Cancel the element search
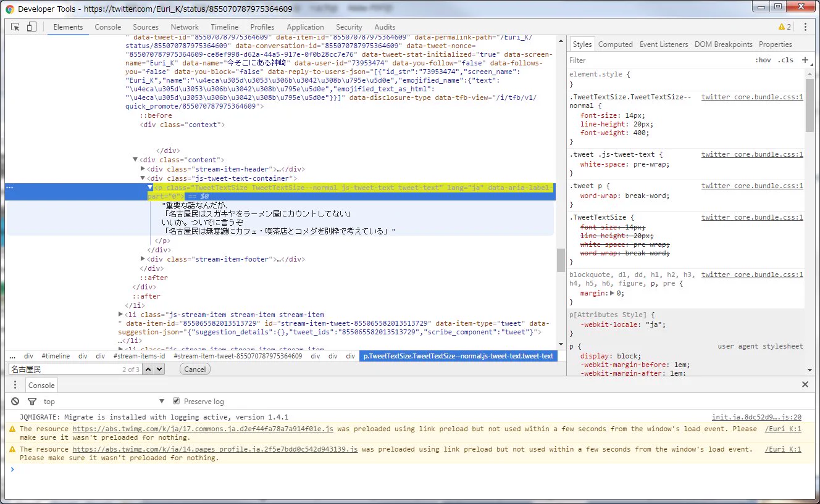This screenshot has width=820, height=504. point(195,369)
